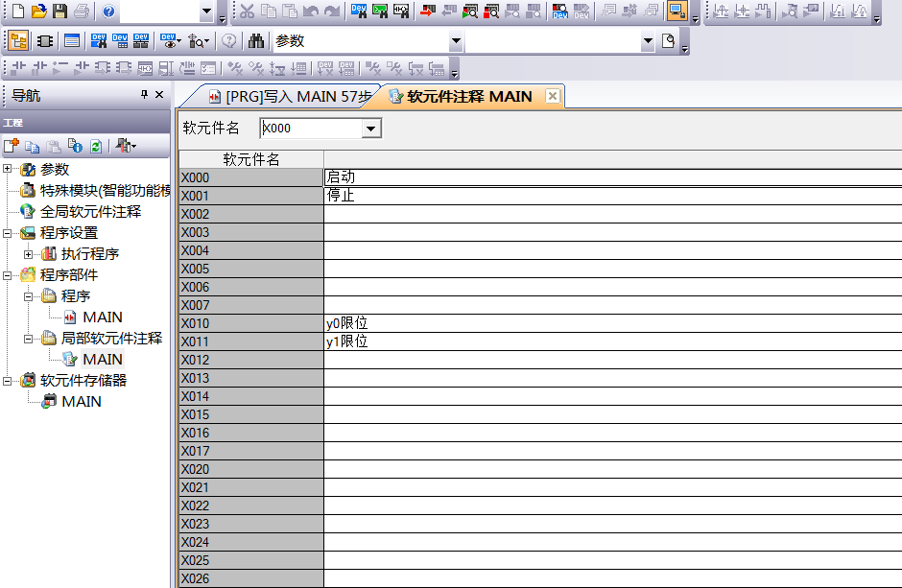This screenshot has height=588, width=902.
Task: Toggle the Navigation window tree icon
Action: pos(18,41)
